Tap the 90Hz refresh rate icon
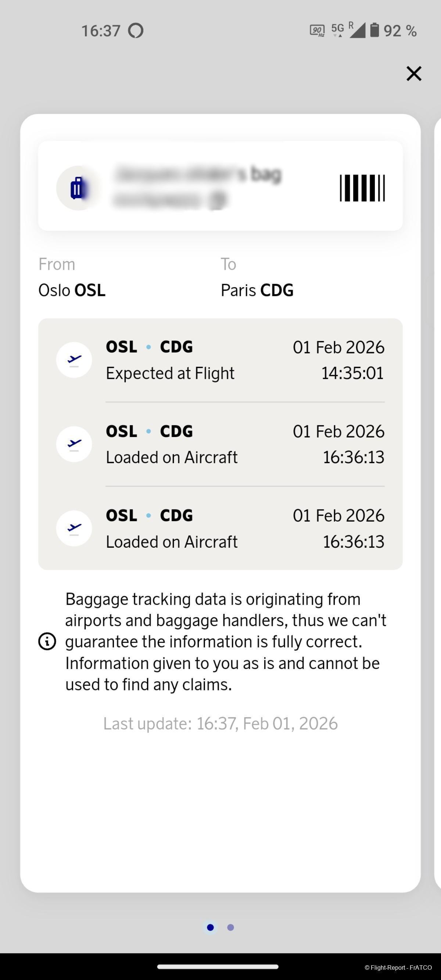The width and height of the screenshot is (441, 980). click(317, 31)
